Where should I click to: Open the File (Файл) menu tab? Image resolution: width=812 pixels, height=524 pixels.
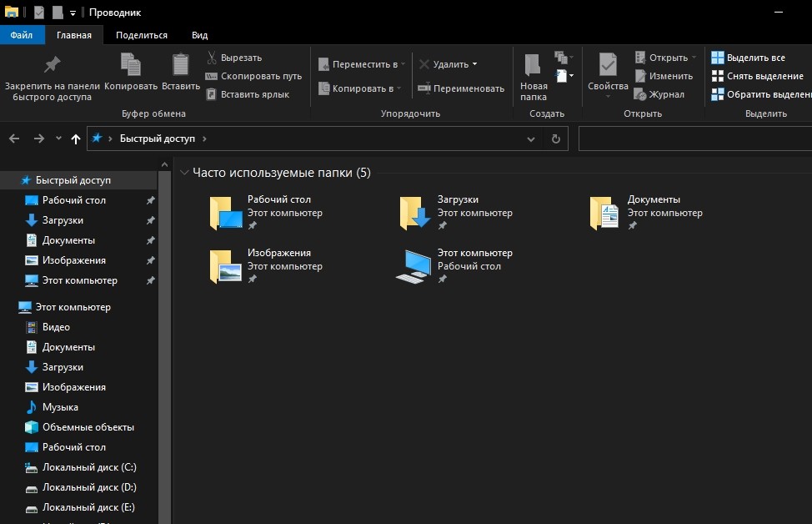[22, 35]
